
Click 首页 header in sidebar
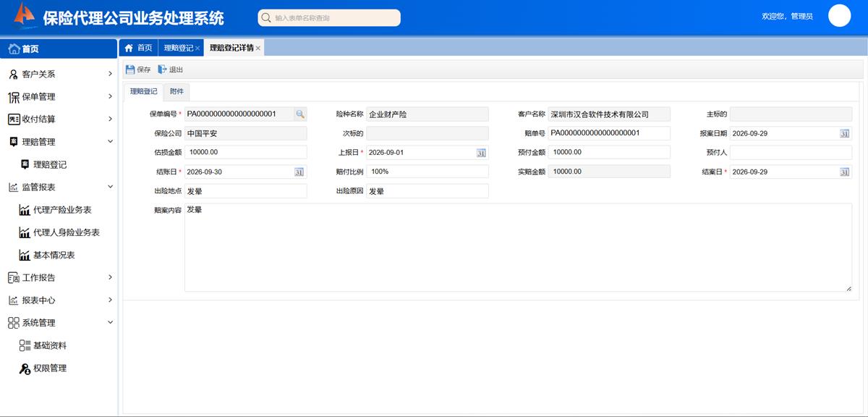click(x=58, y=49)
